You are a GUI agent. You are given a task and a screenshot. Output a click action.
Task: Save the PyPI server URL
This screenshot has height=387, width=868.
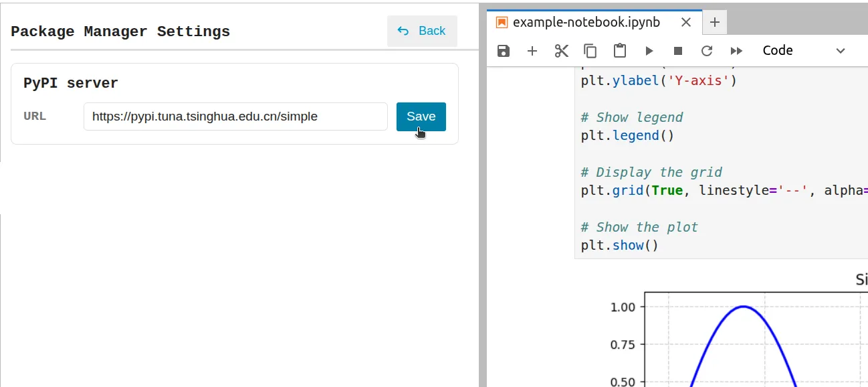(x=421, y=116)
